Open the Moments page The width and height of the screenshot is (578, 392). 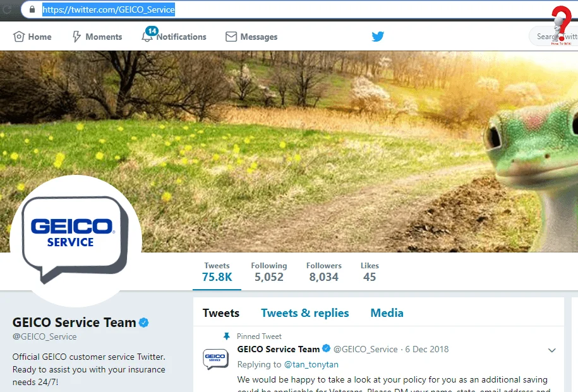tap(97, 37)
